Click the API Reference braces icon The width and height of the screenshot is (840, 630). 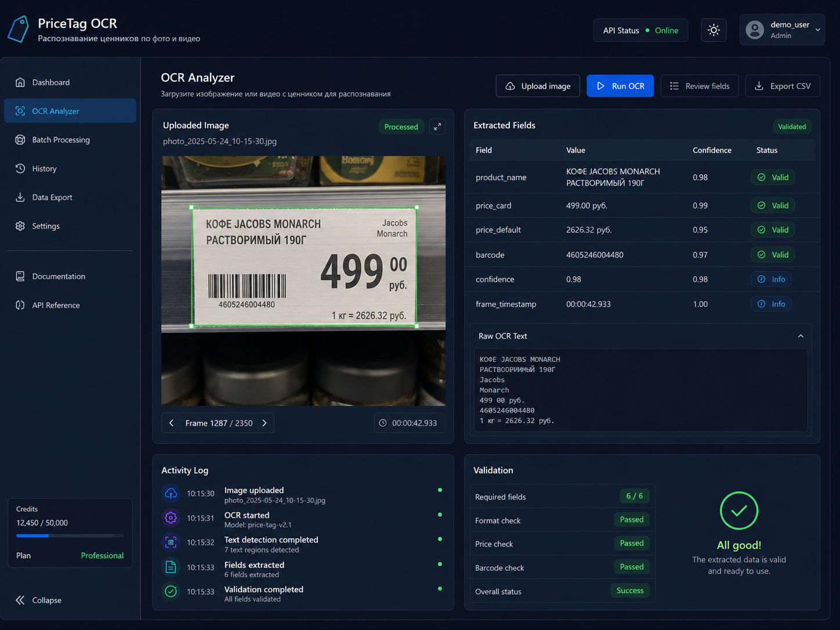point(20,305)
